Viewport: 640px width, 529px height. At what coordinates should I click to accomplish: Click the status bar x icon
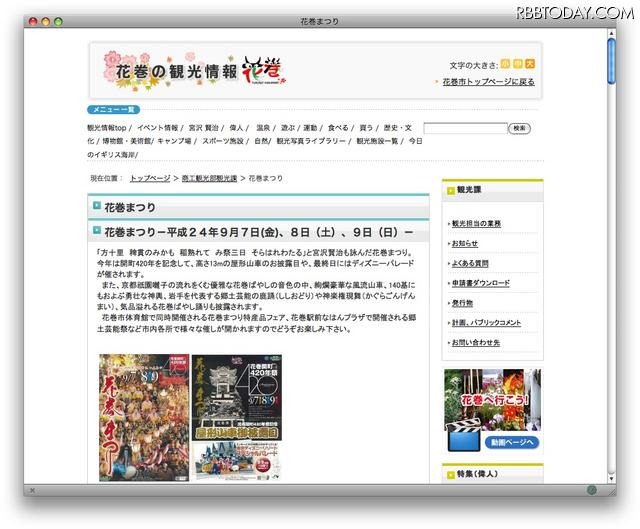[x=32, y=490]
